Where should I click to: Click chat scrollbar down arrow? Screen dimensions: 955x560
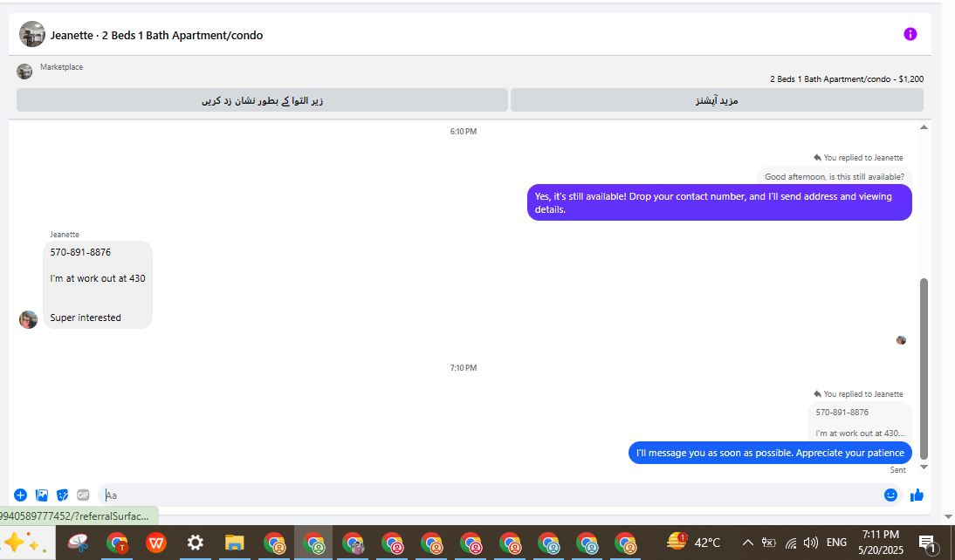924,467
